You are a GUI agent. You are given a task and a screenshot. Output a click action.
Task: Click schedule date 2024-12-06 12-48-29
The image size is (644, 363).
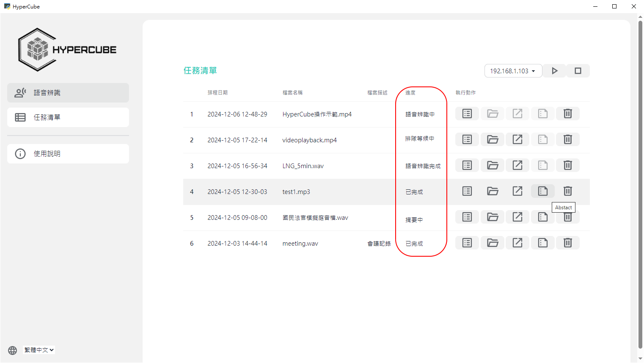pyautogui.click(x=237, y=114)
